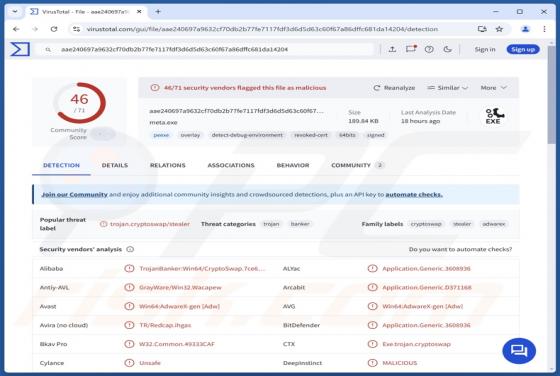Click the EXE file type icon
560x376 pixels.
coord(494,116)
